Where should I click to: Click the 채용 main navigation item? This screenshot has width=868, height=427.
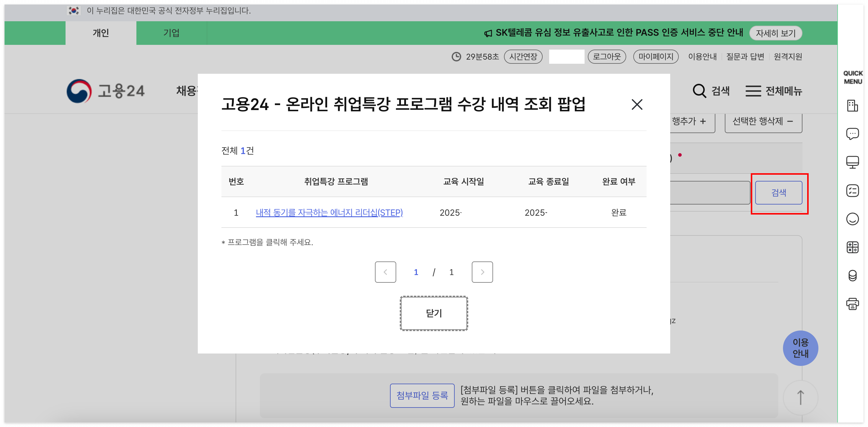[x=187, y=91]
